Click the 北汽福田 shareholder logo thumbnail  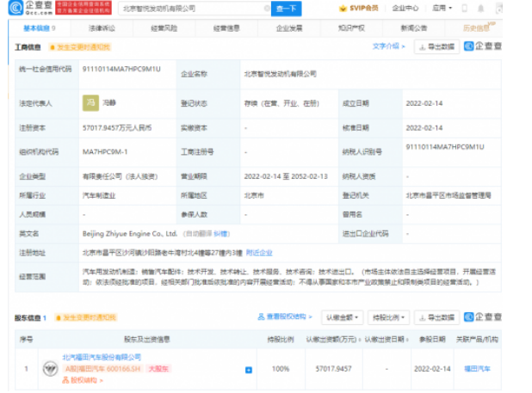(50, 369)
